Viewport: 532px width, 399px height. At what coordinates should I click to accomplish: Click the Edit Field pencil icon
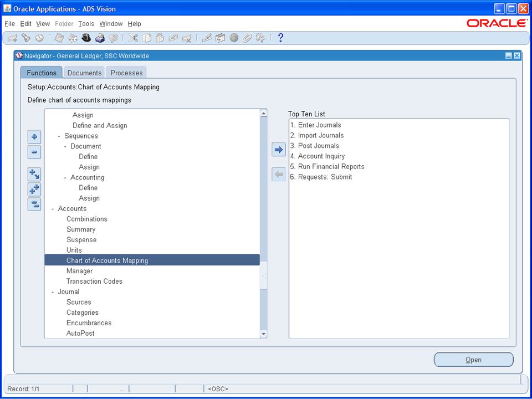[207, 38]
